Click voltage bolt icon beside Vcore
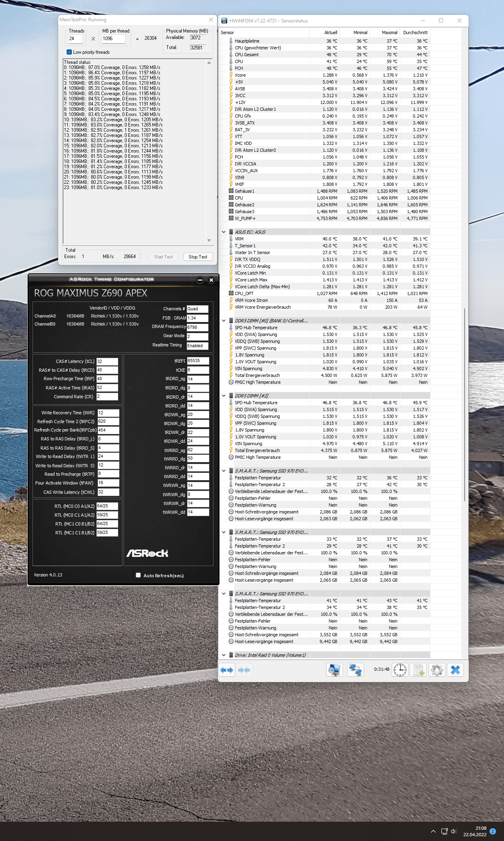The image size is (504, 841). click(231, 75)
